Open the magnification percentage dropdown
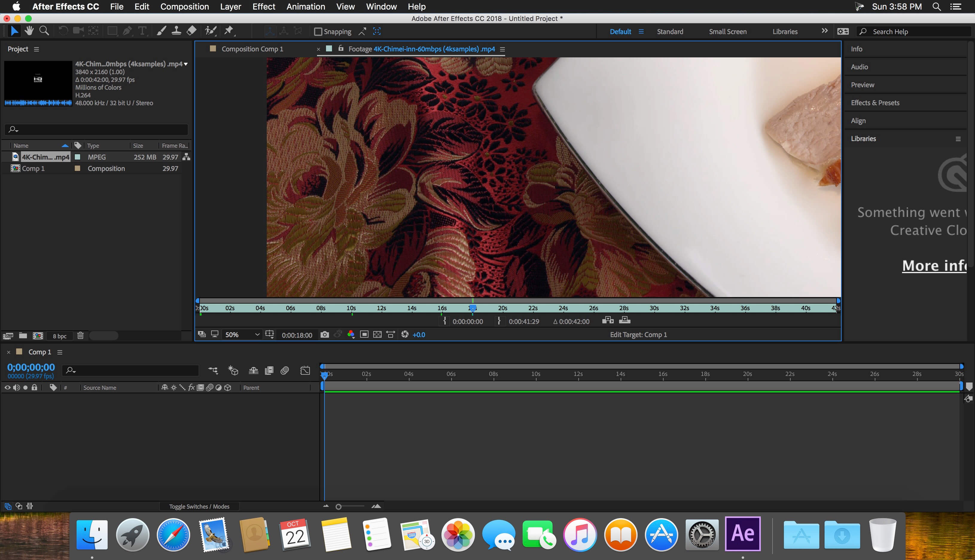This screenshot has width=975, height=560. tap(240, 334)
